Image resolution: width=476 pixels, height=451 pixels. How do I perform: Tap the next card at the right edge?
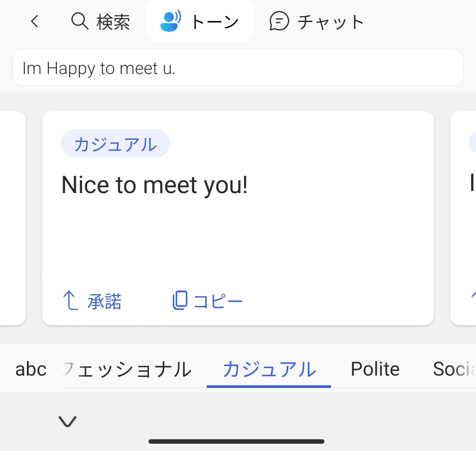tap(464, 218)
